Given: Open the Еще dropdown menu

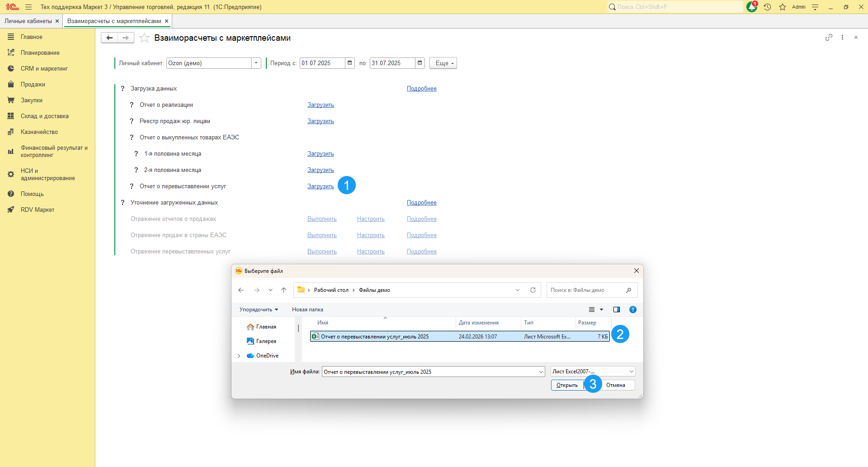Looking at the screenshot, I should click(443, 63).
